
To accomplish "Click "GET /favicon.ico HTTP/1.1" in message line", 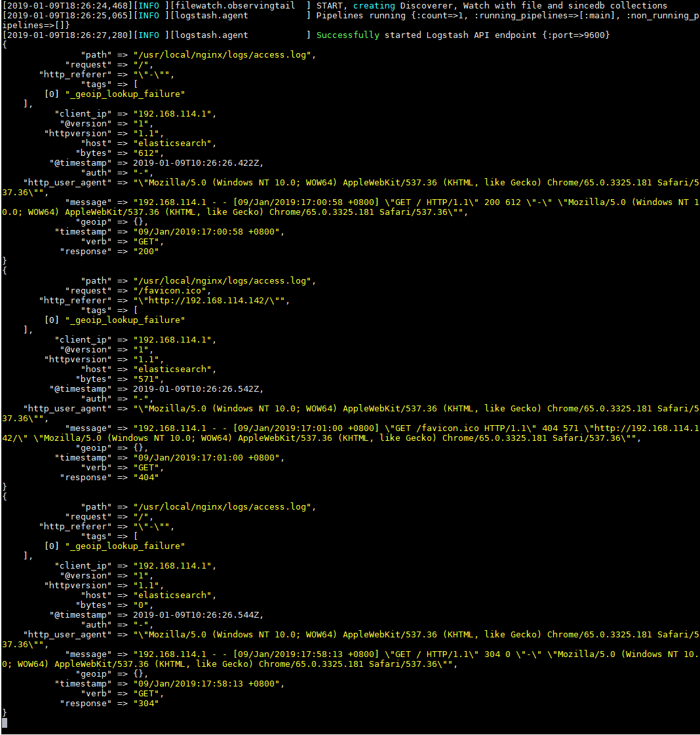I will pyautogui.click(x=460, y=428).
